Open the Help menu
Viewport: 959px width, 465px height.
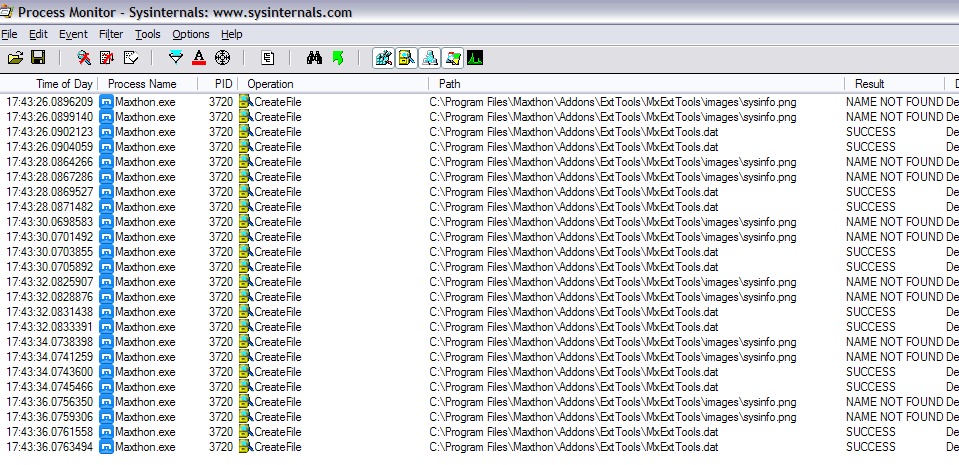tap(232, 34)
